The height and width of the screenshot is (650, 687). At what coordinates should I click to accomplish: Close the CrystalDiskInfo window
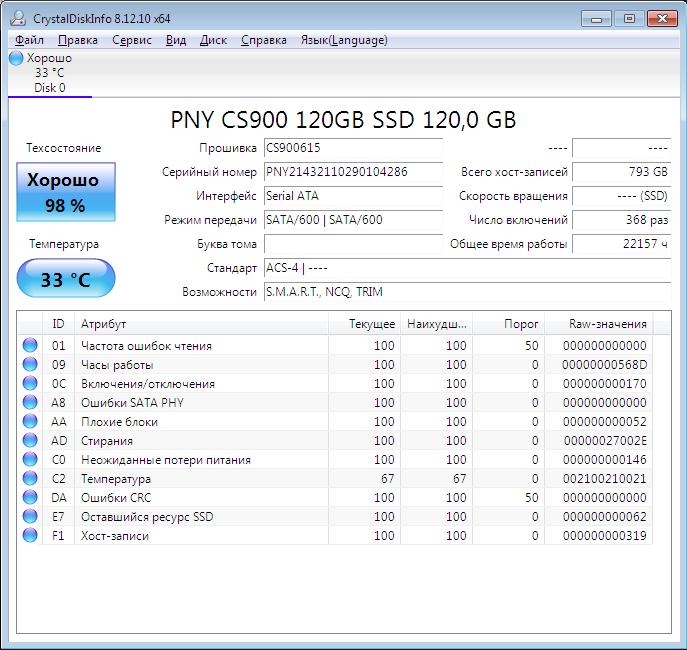(x=662, y=19)
